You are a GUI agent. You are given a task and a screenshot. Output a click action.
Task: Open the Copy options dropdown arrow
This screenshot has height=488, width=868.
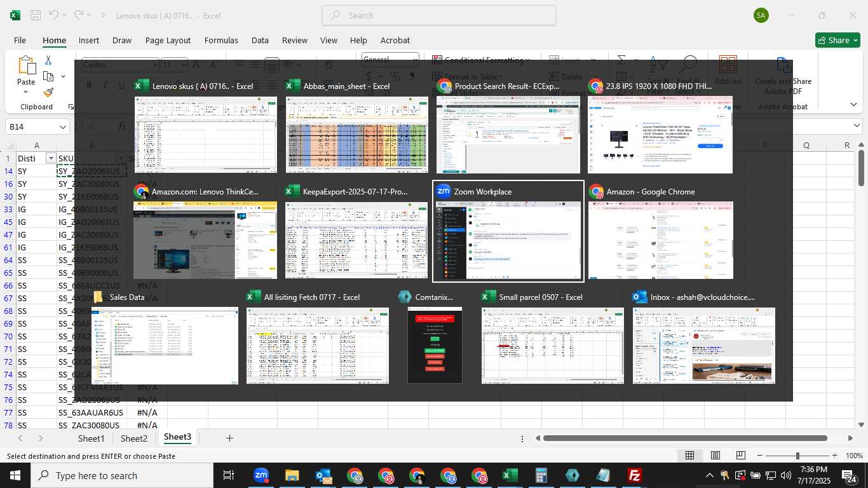click(63, 76)
